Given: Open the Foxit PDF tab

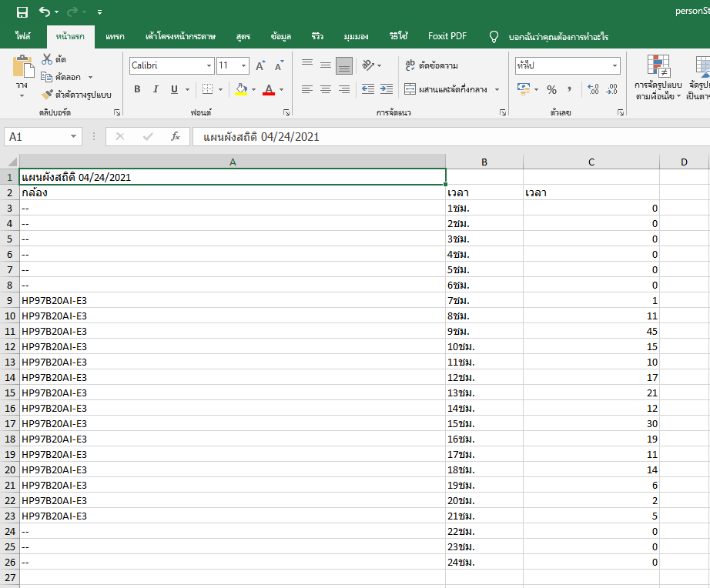Looking at the screenshot, I should coord(447,36).
